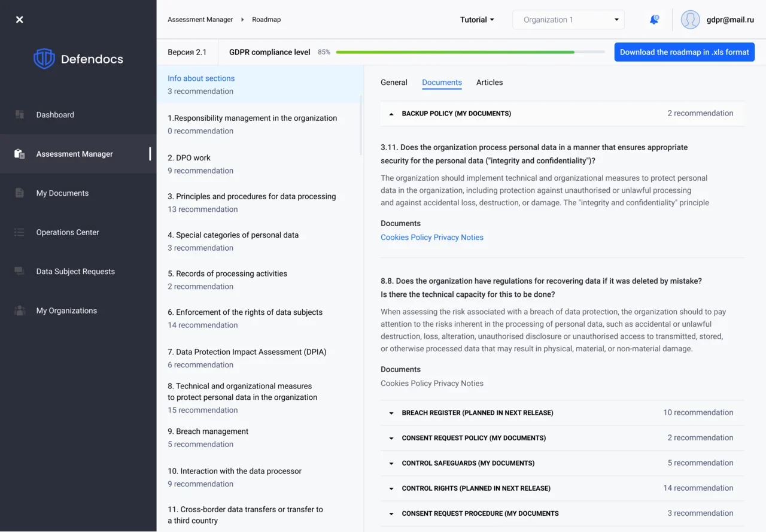
Task: Click the Data Subject Requests icon
Action: (x=20, y=272)
